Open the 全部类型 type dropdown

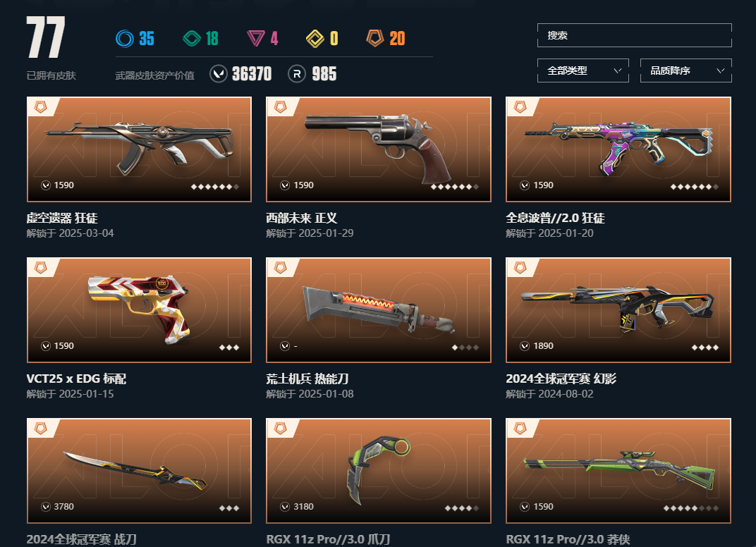point(583,70)
